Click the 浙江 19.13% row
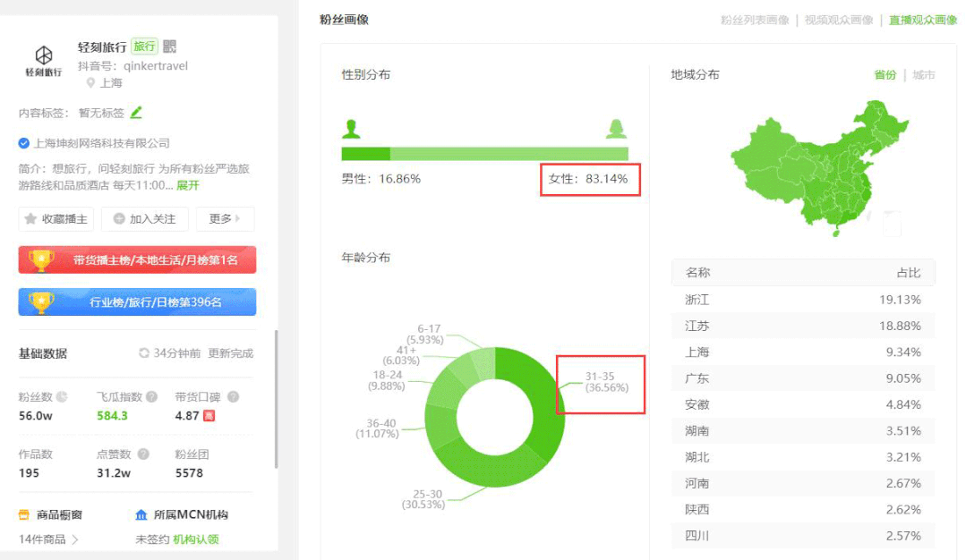 [803, 300]
